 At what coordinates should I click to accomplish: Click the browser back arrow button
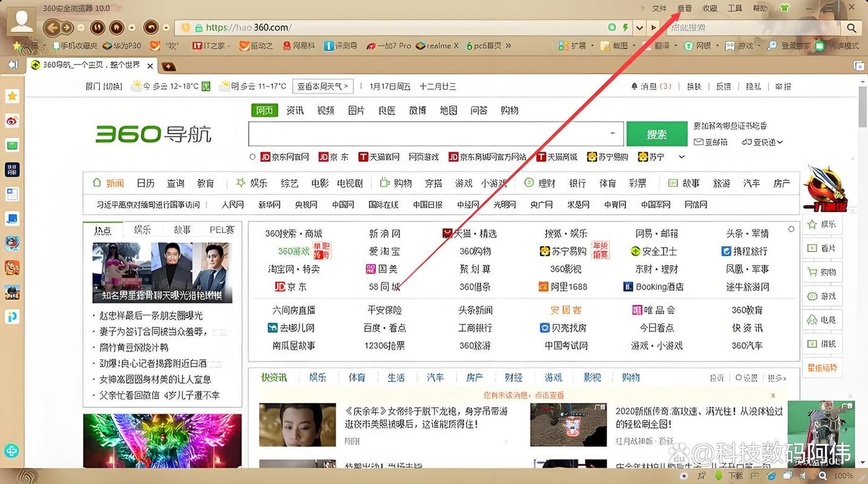click(52, 27)
